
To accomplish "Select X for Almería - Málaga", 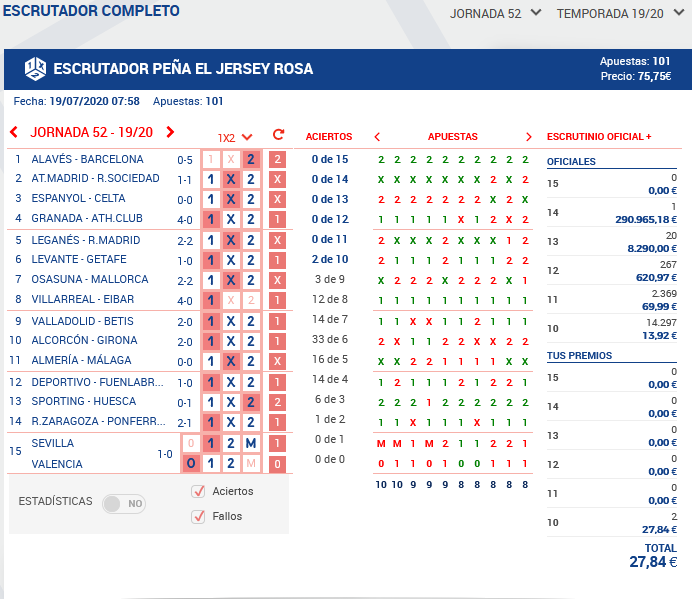I will 231,361.
